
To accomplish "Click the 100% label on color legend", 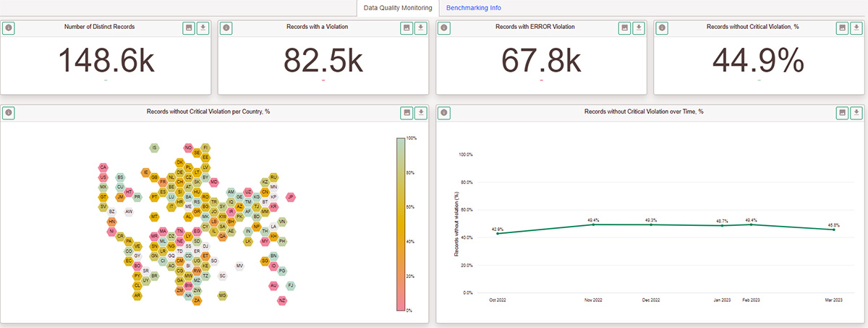I will click(x=411, y=138).
